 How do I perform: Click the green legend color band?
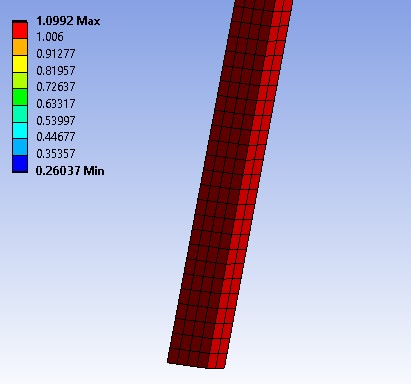(20, 97)
